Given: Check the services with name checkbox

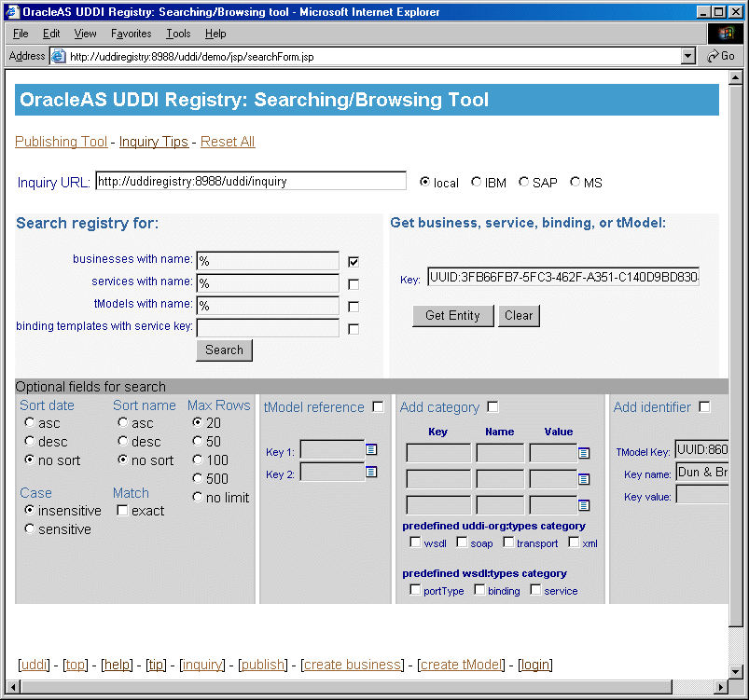Looking at the screenshot, I should 354,284.
